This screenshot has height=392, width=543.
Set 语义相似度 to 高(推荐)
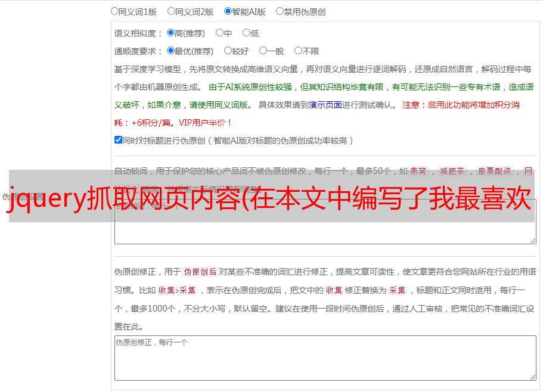170,33
